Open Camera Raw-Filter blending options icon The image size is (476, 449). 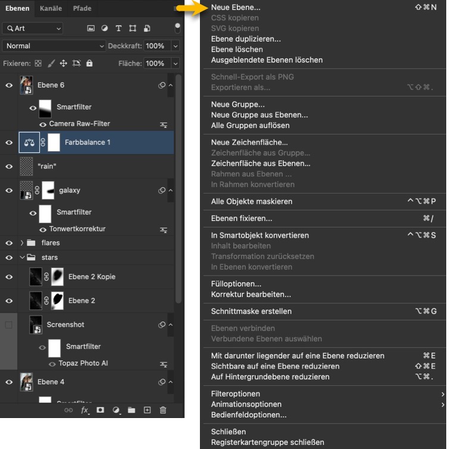click(x=164, y=124)
